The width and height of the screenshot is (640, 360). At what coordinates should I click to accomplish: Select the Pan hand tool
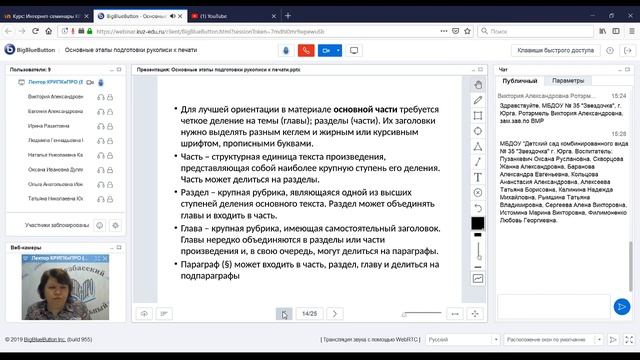[478, 85]
